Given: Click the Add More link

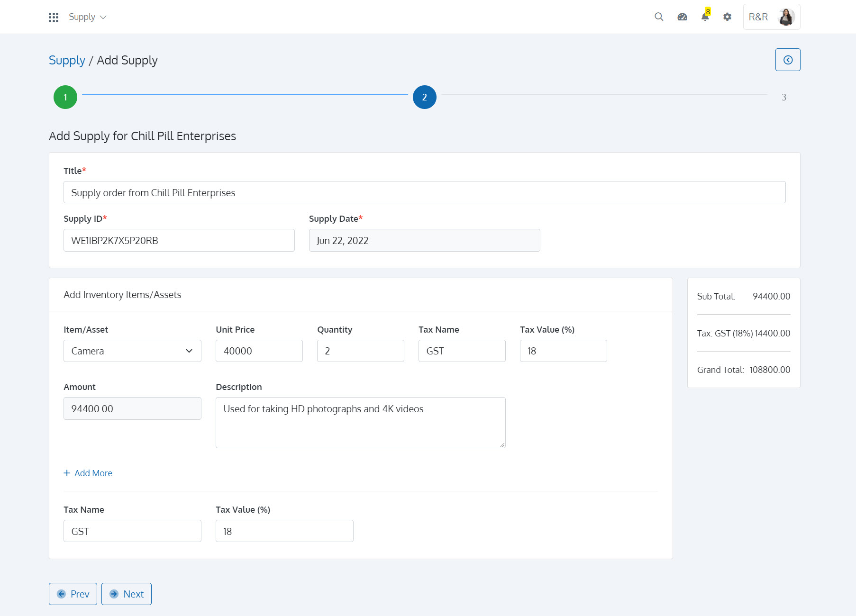Looking at the screenshot, I should click(x=88, y=473).
